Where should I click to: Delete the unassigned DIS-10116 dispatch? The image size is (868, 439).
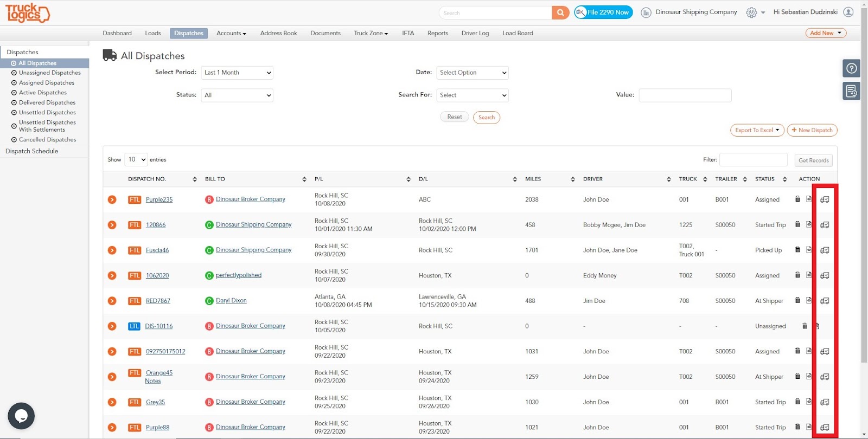click(805, 326)
